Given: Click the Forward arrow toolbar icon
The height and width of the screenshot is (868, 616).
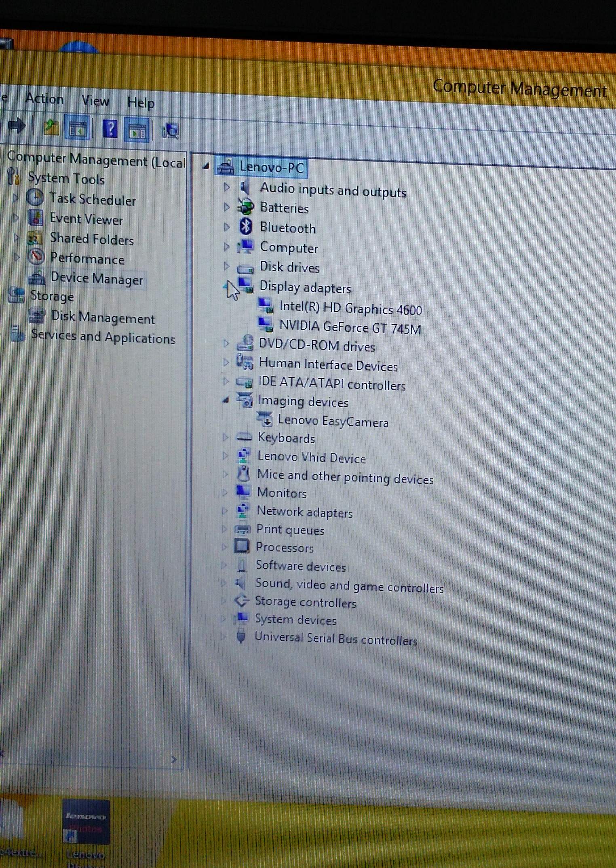Looking at the screenshot, I should coord(17,126).
